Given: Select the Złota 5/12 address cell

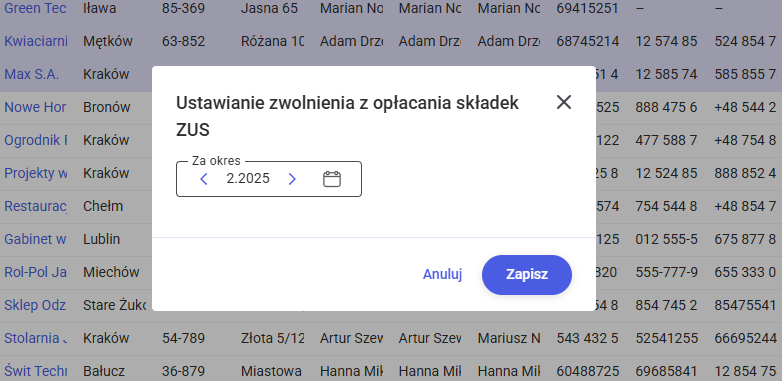Looking at the screenshot, I should point(272,338).
